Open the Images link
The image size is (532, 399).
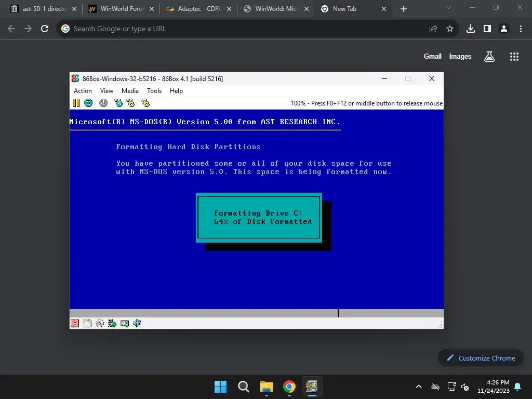[x=460, y=56]
